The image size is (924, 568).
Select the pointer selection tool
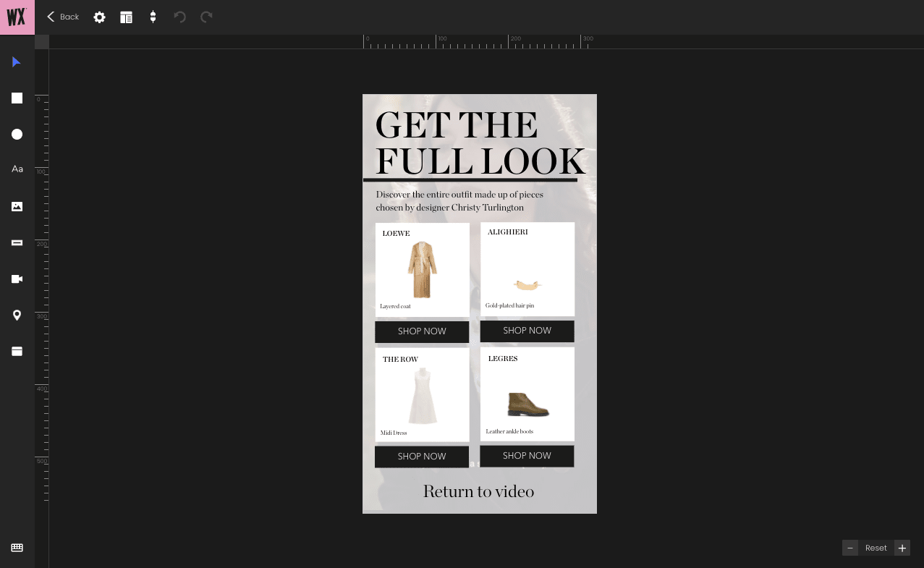coord(17,62)
